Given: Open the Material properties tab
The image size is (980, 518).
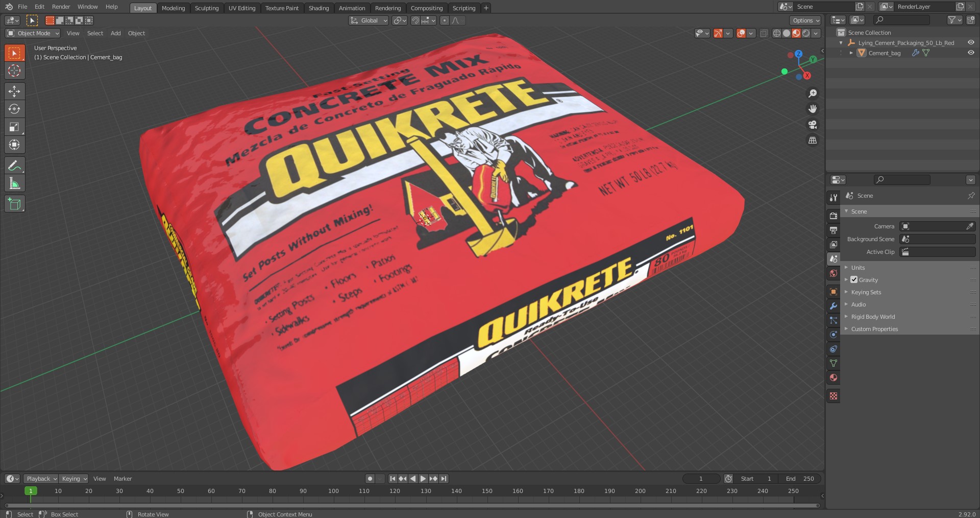Looking at the screenshot, I should click(834, 378).
